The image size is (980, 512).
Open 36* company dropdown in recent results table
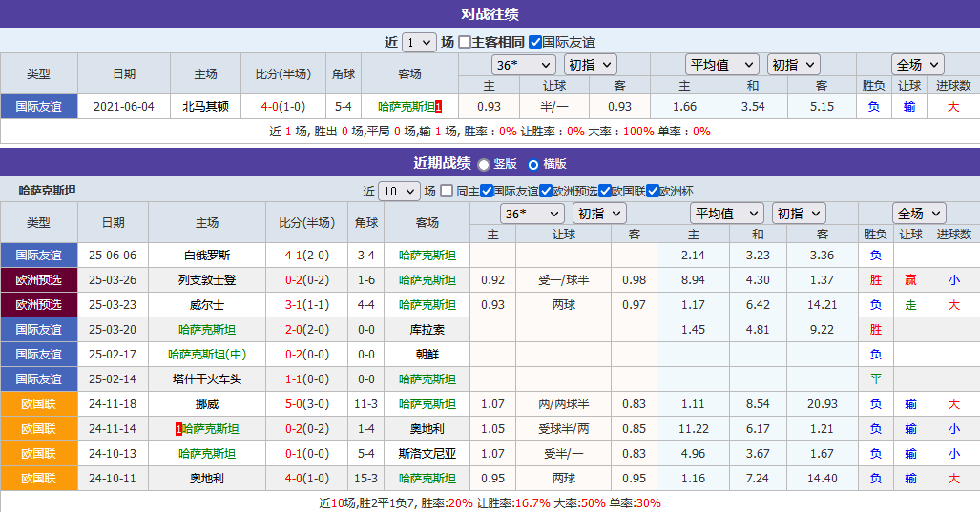pos(532,214)
